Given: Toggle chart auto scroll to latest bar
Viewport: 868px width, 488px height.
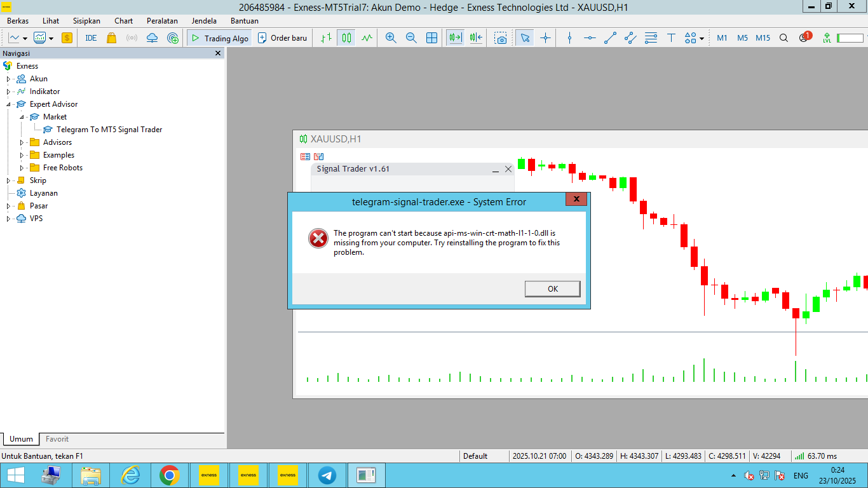Looking at the screenshot, I should (455, 38).
